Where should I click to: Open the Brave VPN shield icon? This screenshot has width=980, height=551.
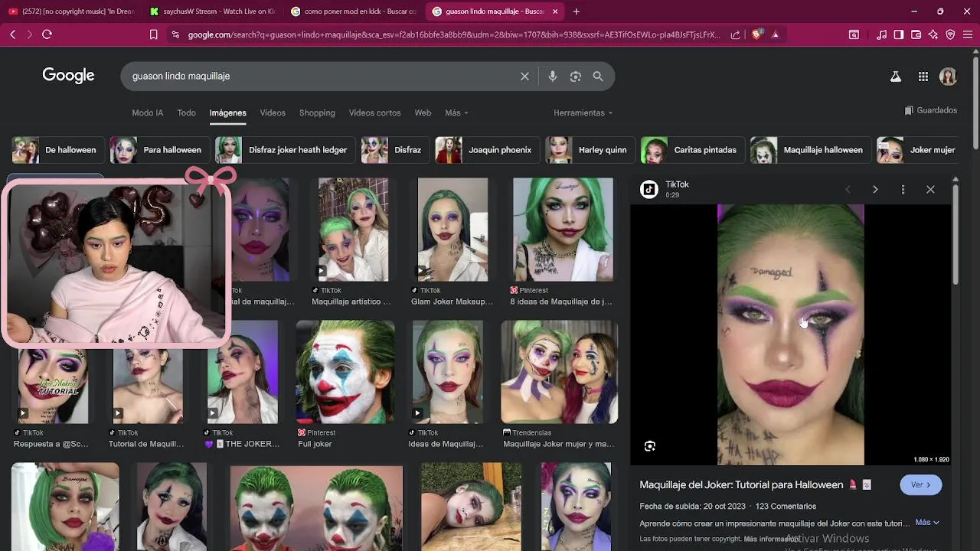950,34
